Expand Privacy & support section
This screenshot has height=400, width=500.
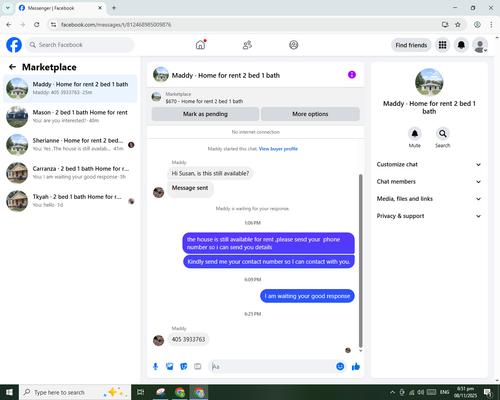(x=429, y=216)
